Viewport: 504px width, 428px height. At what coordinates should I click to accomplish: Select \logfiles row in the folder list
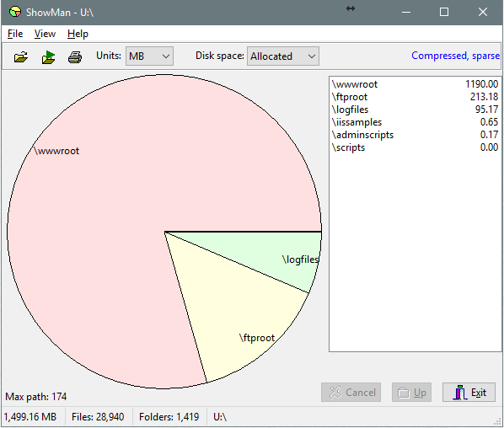coord(415,110)
